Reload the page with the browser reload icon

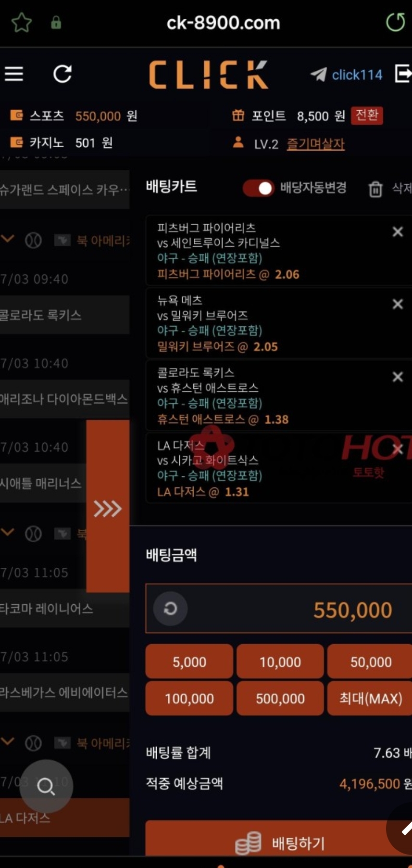tap(395, 23)
